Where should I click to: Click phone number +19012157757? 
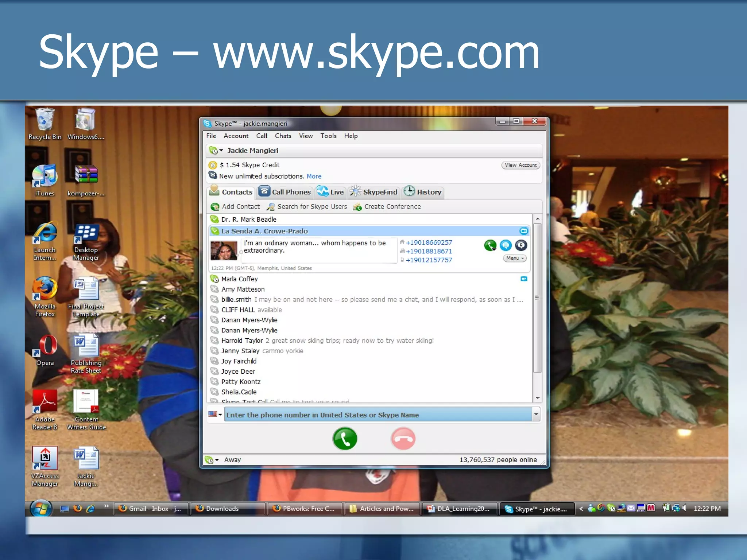[x=429, y=260]
